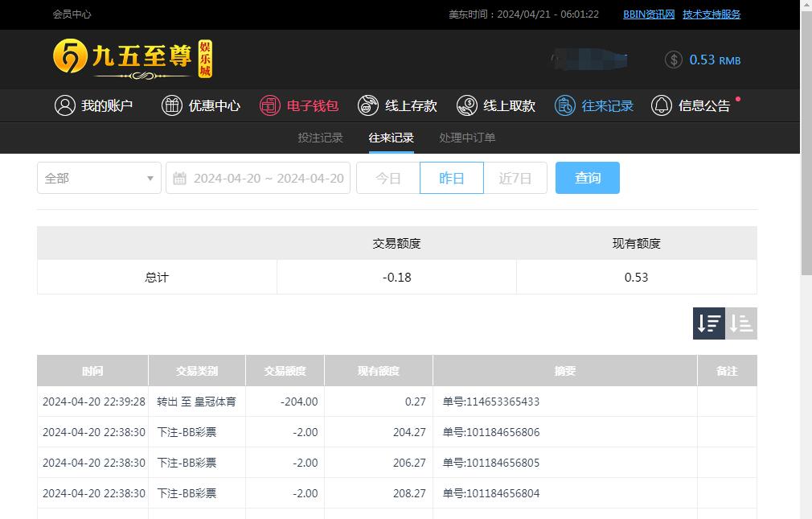Click the 交易类别 column header
Image resolution: width=812 pixels, height=519 pixels.
coord(197,371)
